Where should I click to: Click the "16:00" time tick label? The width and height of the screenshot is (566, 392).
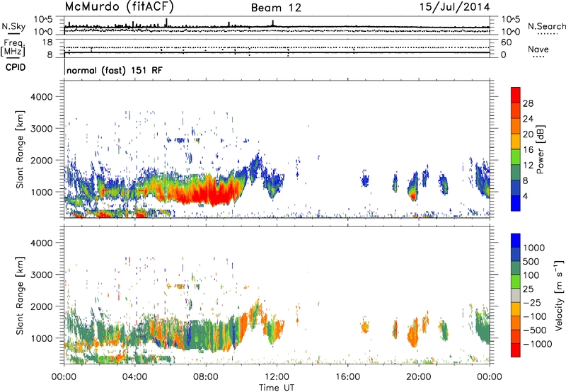(347, 377)
